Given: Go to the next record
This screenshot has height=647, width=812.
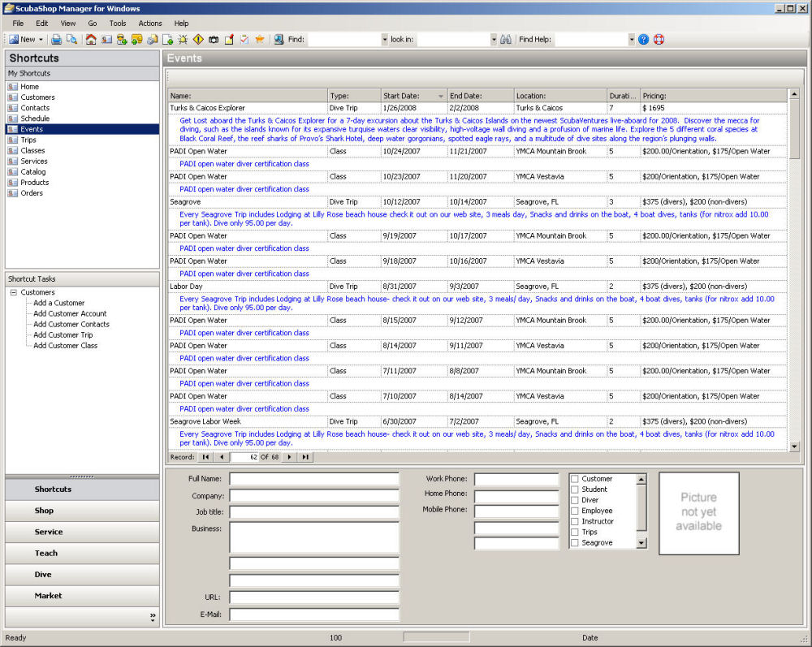Looking at the screenshot, I should coord(290,457).
